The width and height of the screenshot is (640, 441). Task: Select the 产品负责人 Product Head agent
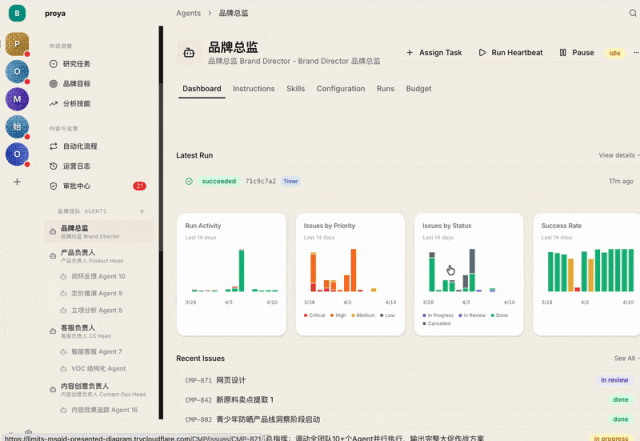(99, 256)
